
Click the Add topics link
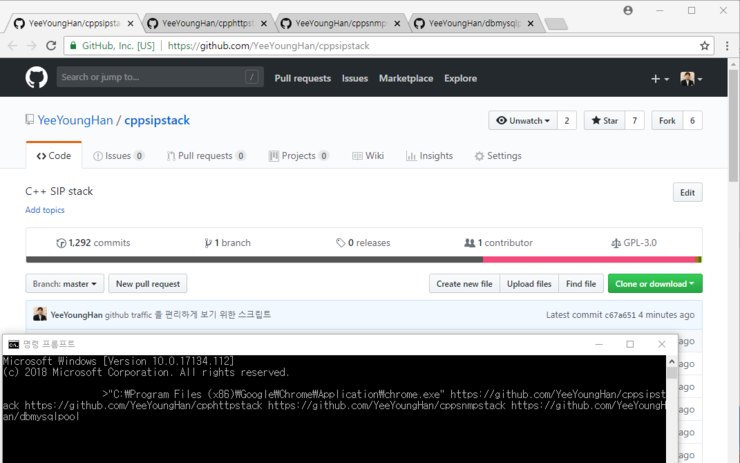tap(45, 210)
